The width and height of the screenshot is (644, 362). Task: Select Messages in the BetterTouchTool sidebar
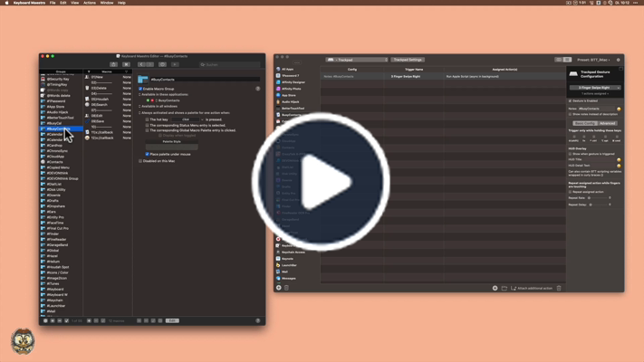(289, 278)
